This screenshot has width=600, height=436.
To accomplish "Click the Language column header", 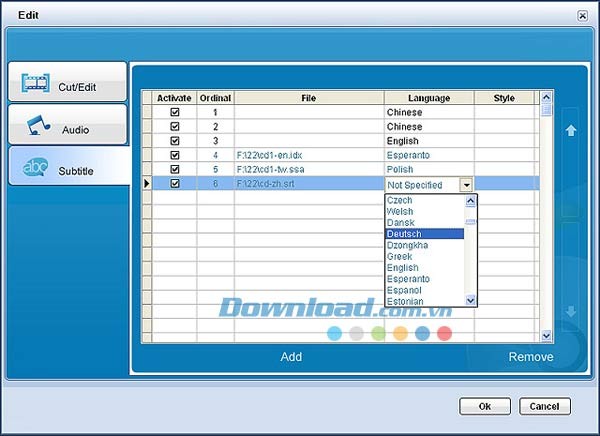I will coord(429,98).
